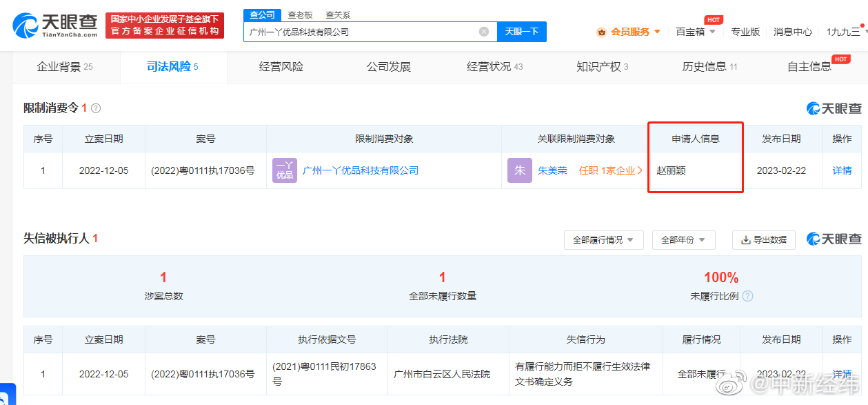Switch to the 查老板 search tab

click(300, 15)
